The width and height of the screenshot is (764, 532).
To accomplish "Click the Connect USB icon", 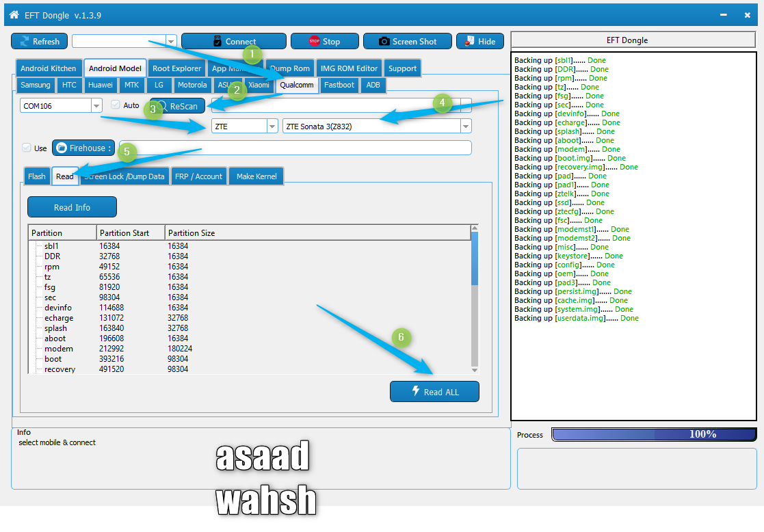I will [218, 42].
